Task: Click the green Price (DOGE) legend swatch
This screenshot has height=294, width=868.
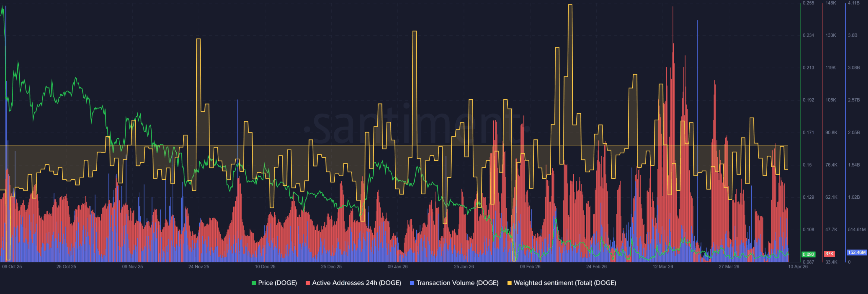Action: 254,283
